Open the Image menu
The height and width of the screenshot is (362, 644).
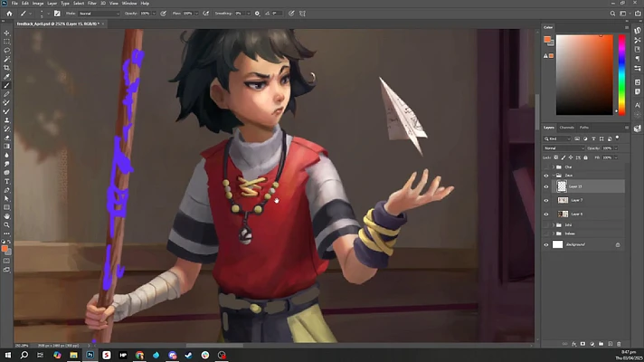click(x=38, y=4)
